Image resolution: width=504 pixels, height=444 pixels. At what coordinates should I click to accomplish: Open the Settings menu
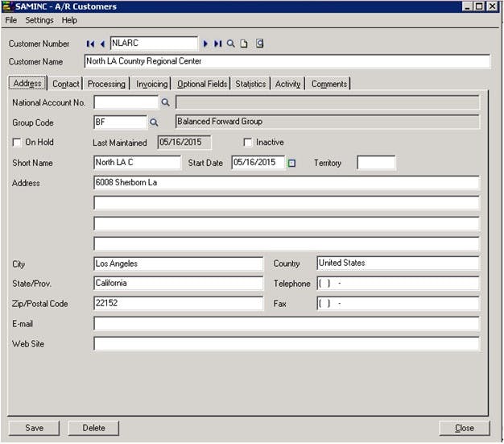(x=39, y=20)
